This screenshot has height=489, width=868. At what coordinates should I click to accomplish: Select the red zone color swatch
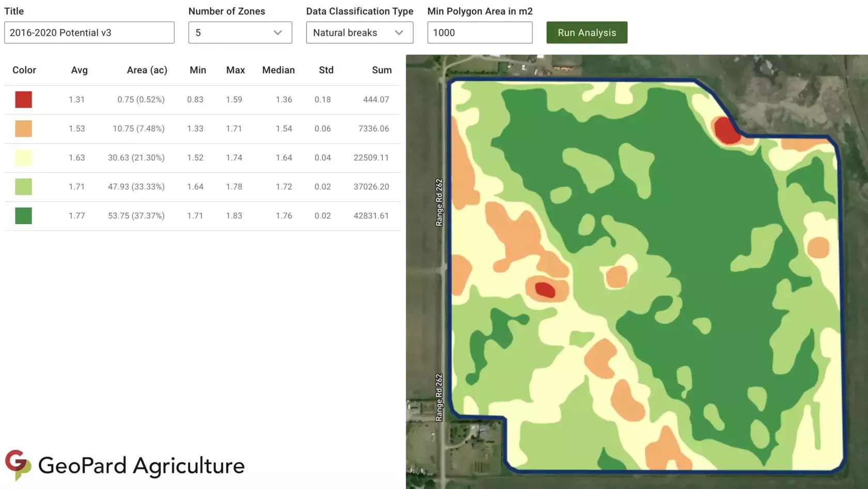point(23,99)
